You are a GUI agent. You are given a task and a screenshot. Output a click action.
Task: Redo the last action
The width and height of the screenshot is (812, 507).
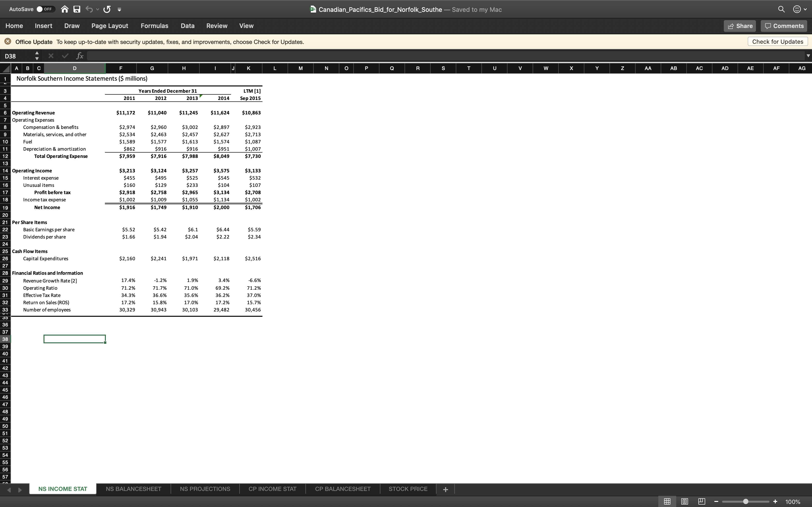click(107, 9)
